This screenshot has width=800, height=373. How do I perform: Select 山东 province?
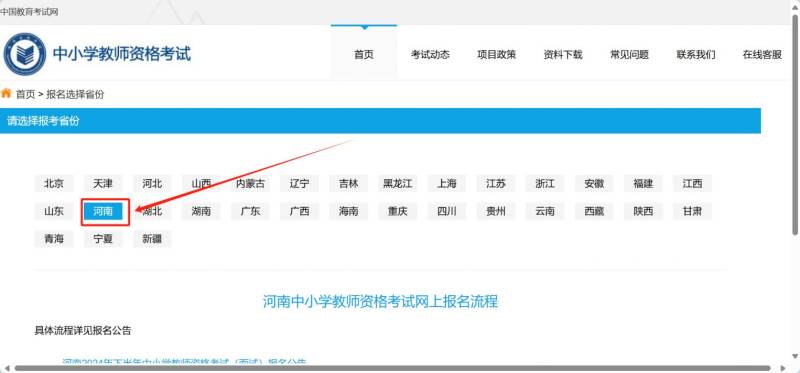[x=54, y=211]
